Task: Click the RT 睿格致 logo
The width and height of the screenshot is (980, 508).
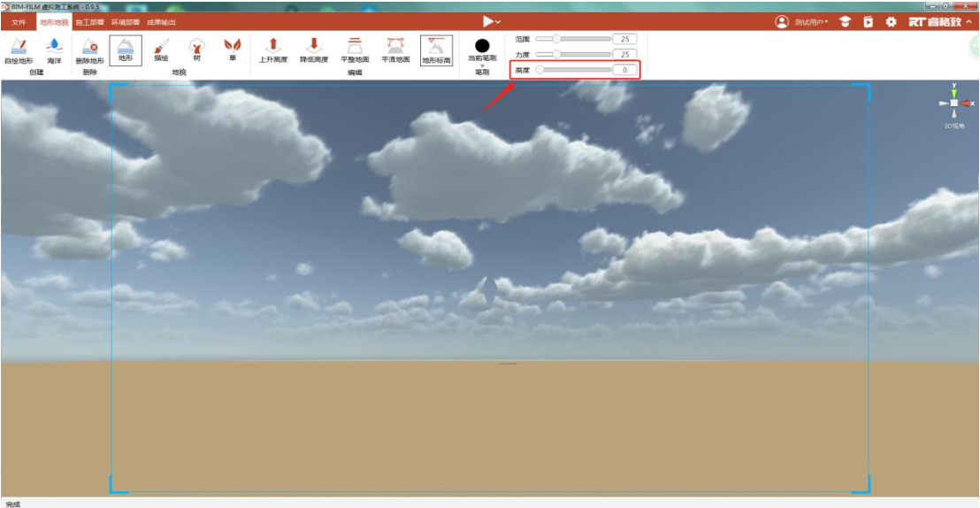Action: (935, 22)
